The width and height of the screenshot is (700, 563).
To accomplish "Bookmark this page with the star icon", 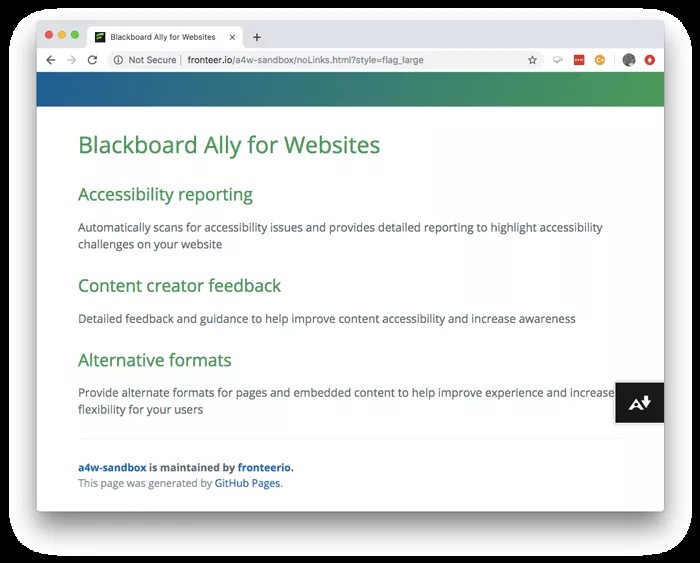I will 532,60.
